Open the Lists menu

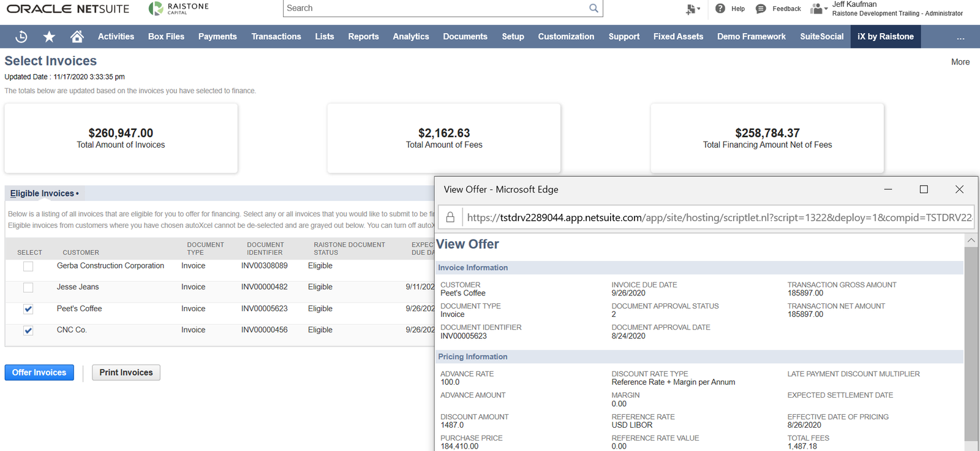(x=325, y=37)
